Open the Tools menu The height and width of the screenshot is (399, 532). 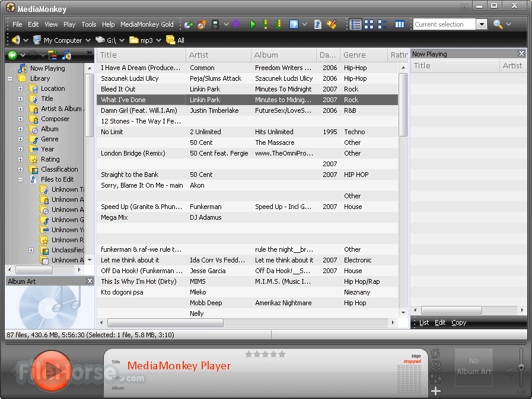click(88, 24)
